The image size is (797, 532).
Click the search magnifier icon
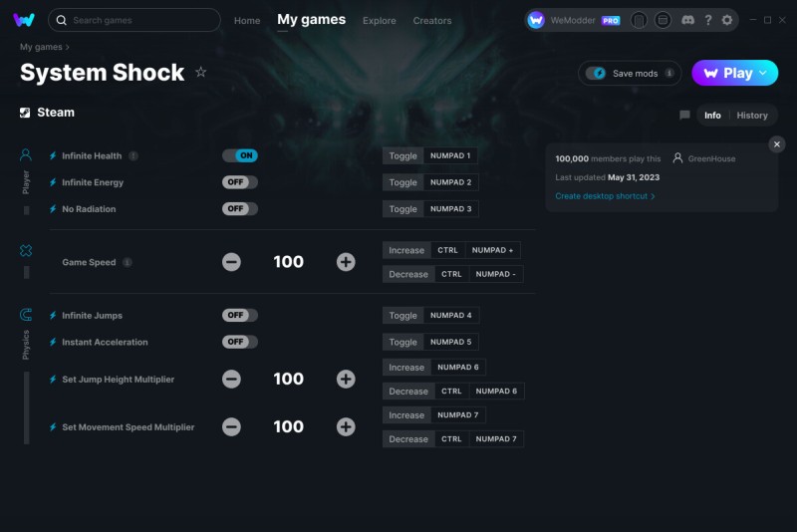(x=62, y=20)
